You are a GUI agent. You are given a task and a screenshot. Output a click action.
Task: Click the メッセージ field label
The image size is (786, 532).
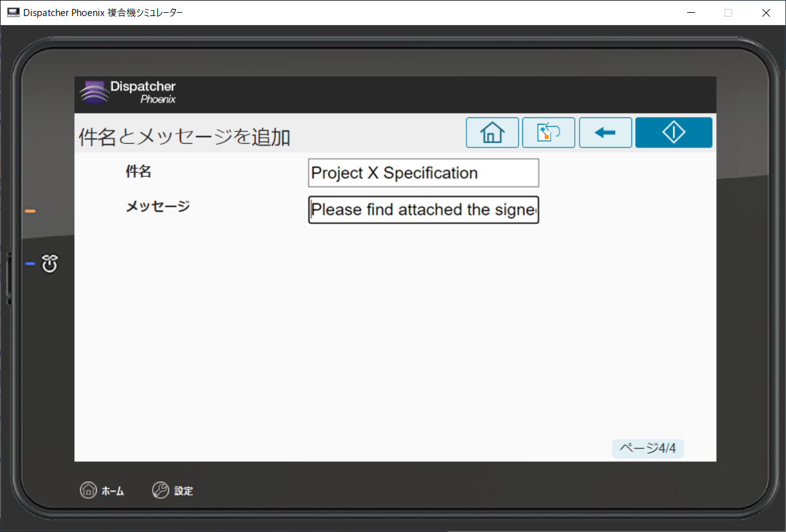tap(158, 207)
